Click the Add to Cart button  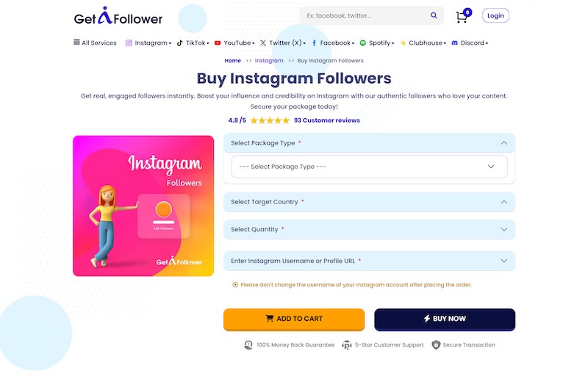coord(294,319)
